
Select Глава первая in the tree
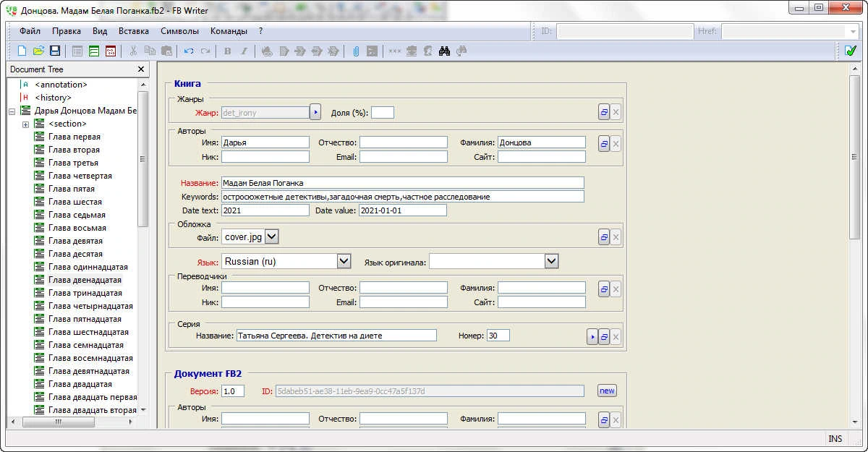(75, 137)
